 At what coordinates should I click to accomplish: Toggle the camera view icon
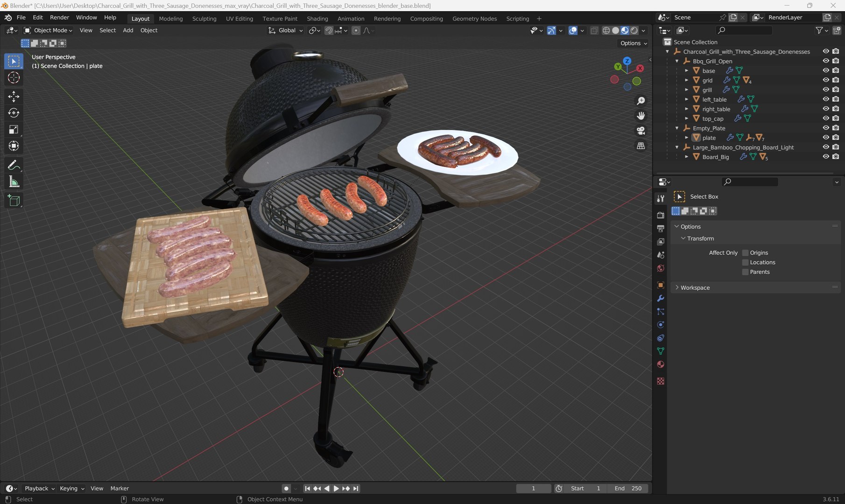[x=641, y=131]
